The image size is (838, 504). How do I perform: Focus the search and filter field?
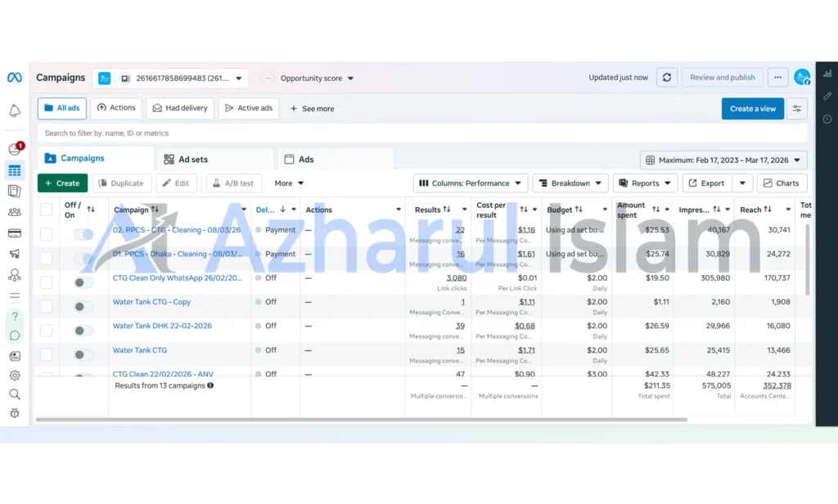point(422,133)
